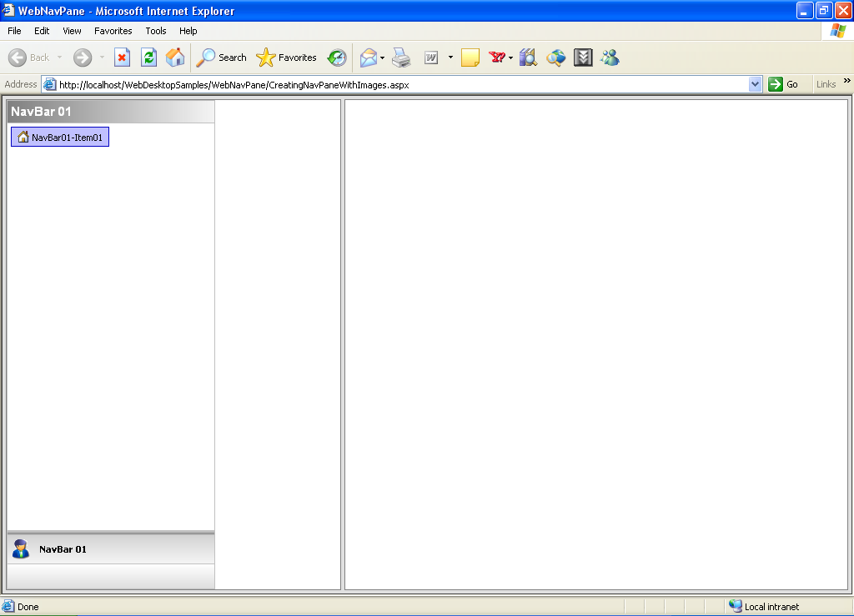The height and width of the screenshot is (616, 854).
Task: Click the Search toolbar button
Action: (x=222, y=58)
